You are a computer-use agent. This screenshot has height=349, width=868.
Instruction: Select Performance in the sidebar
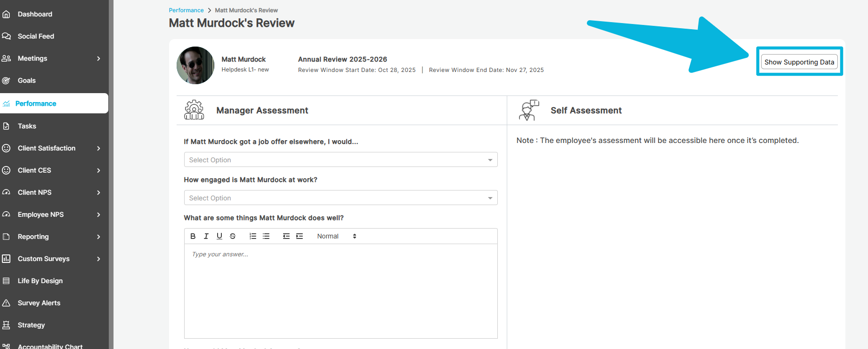click(x=54, y=103)
